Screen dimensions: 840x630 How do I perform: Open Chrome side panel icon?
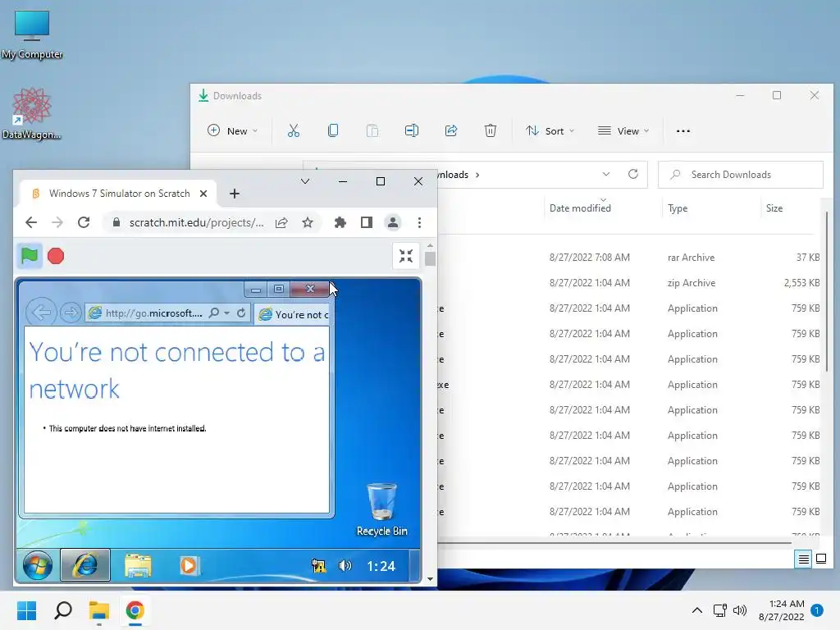[x=367, y=222]
